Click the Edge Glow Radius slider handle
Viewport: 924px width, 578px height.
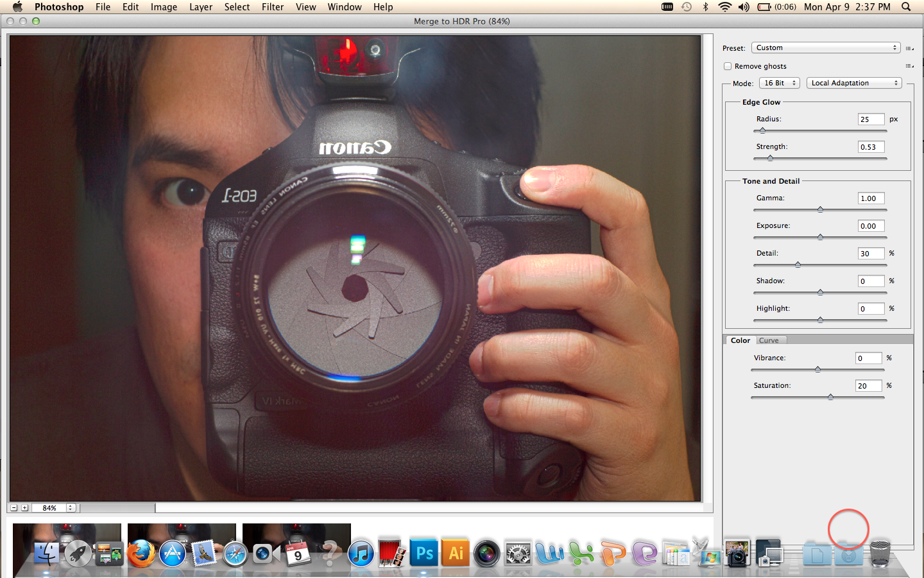point(762,130)
